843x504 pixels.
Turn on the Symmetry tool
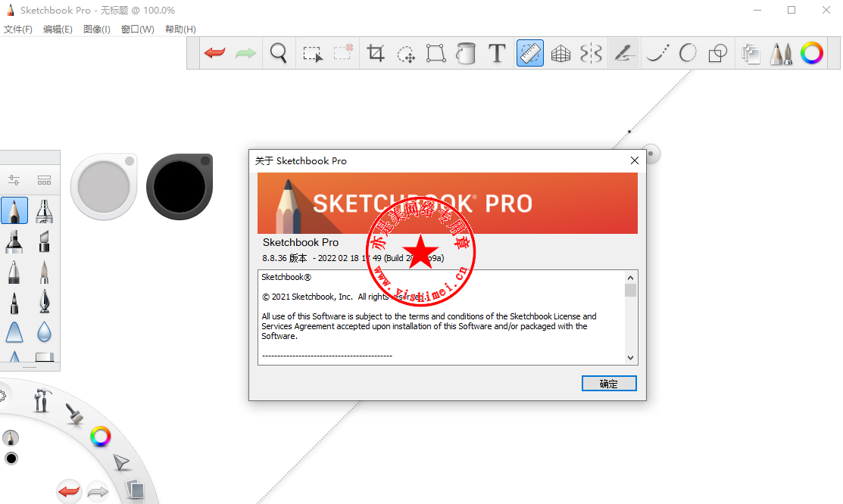point(591,53)
